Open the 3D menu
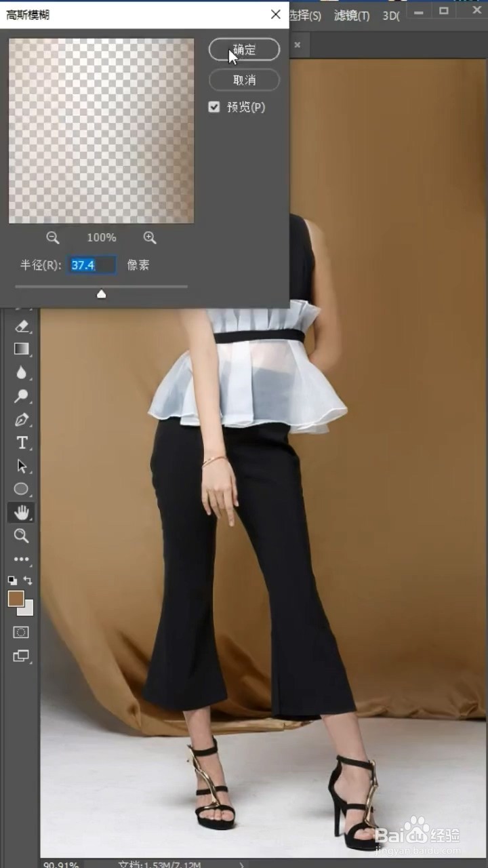This screenshot has width=488, height=868. (391, 16)
